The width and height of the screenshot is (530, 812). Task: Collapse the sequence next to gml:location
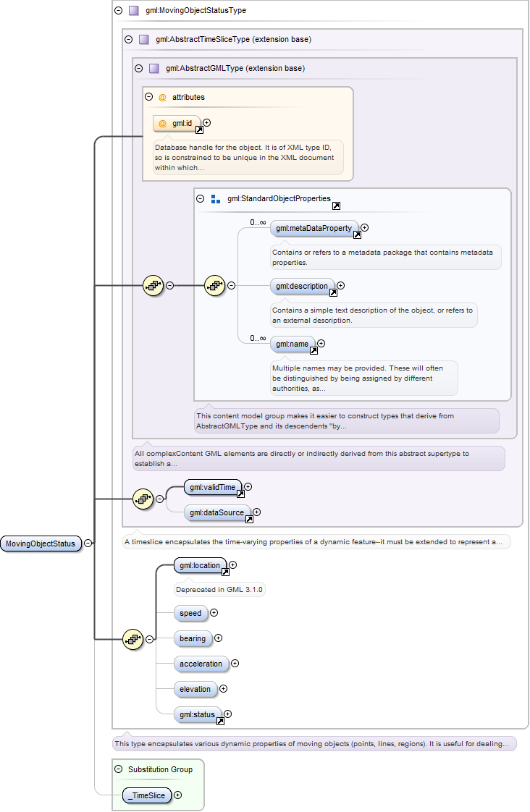(149, 640)
